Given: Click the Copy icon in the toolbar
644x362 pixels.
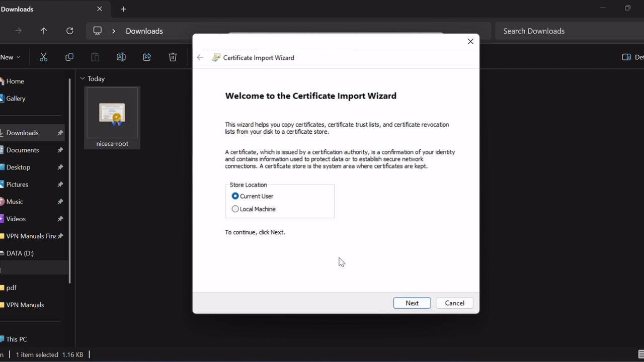Looking at the screenshot, I should [x=69, y=57].
